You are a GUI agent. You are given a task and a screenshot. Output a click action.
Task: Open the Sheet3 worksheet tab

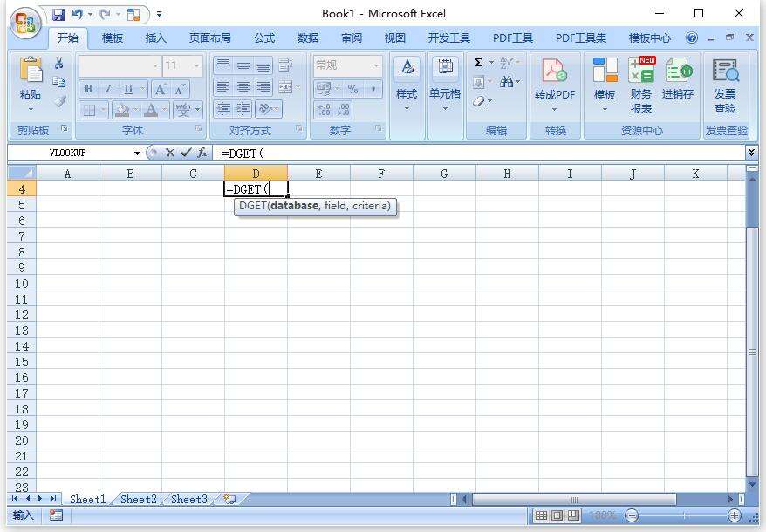(189, 499)
